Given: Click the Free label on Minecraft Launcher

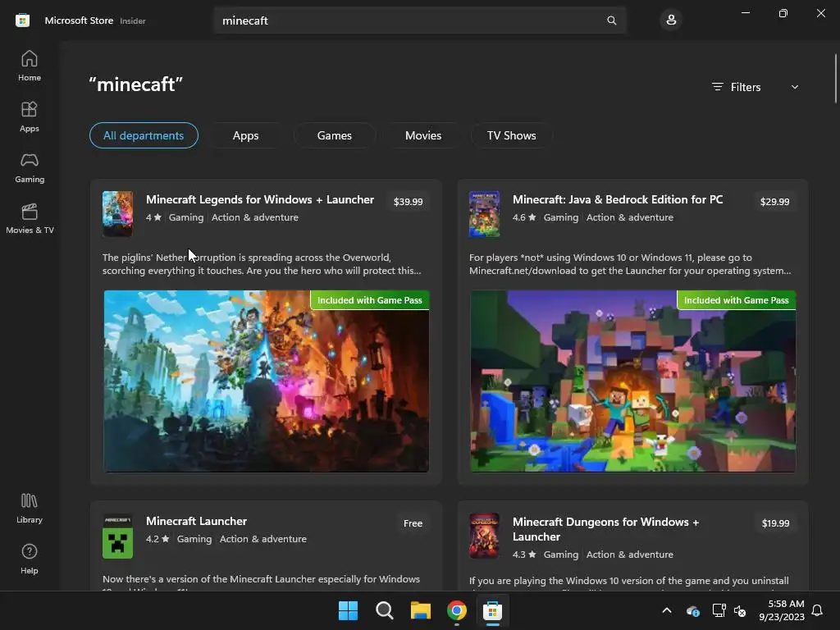Looking at the screenshot, I should tap(413, 523).
